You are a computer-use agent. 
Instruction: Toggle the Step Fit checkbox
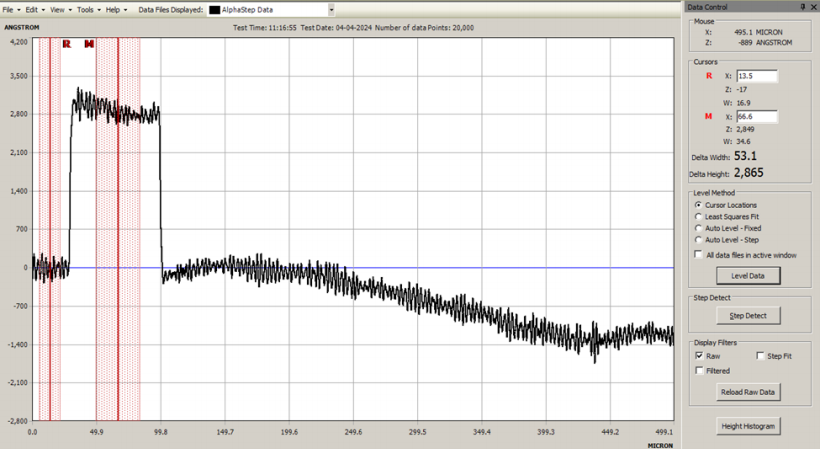(x=760, y=355)
